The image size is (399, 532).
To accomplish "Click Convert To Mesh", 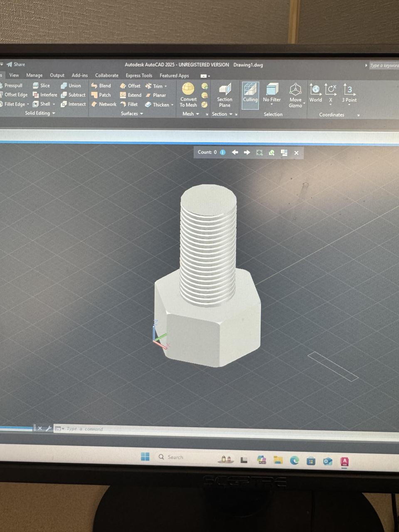I will coord(188,95).
